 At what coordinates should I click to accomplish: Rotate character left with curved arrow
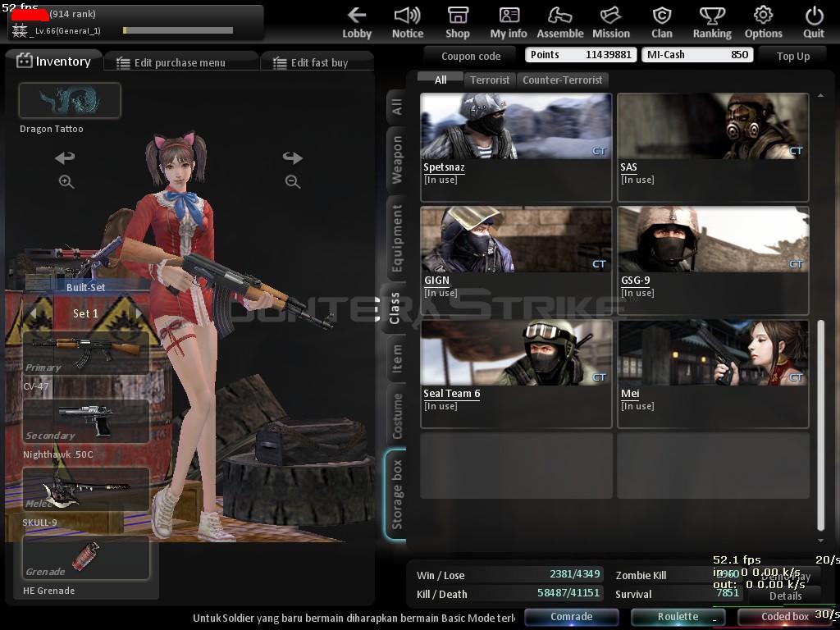(x=66, y=157)
